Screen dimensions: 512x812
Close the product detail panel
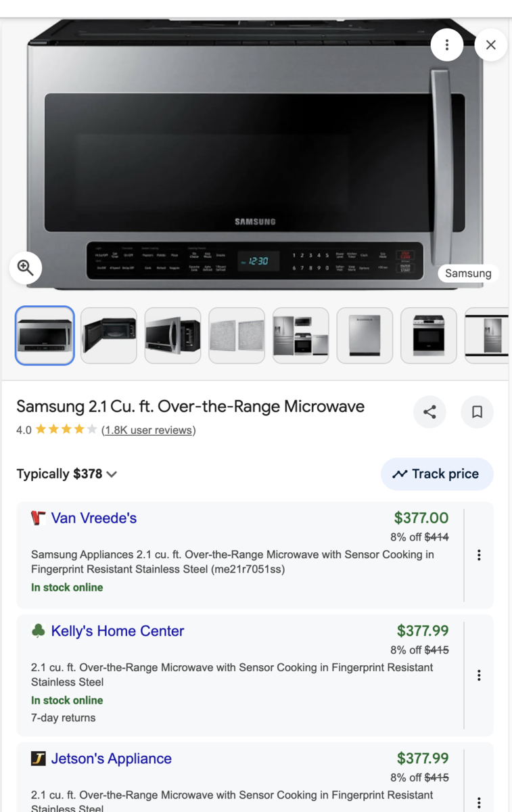491,45
